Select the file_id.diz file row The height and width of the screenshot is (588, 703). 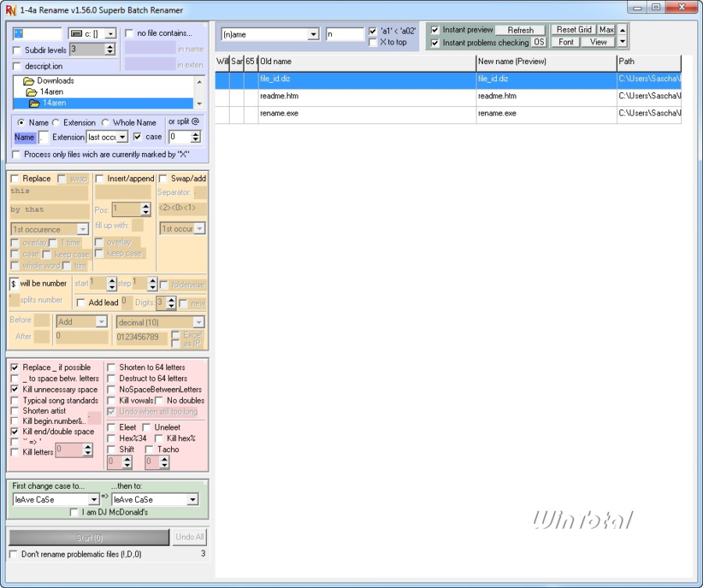coord(448,79)
